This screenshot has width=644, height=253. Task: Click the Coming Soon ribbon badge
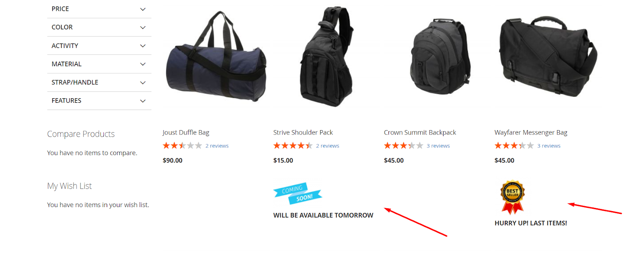coord(297,193)
